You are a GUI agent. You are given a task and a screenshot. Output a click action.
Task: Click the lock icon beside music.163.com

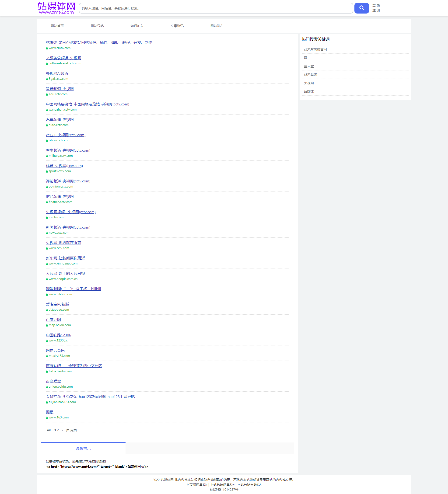[x=47, y=356]
